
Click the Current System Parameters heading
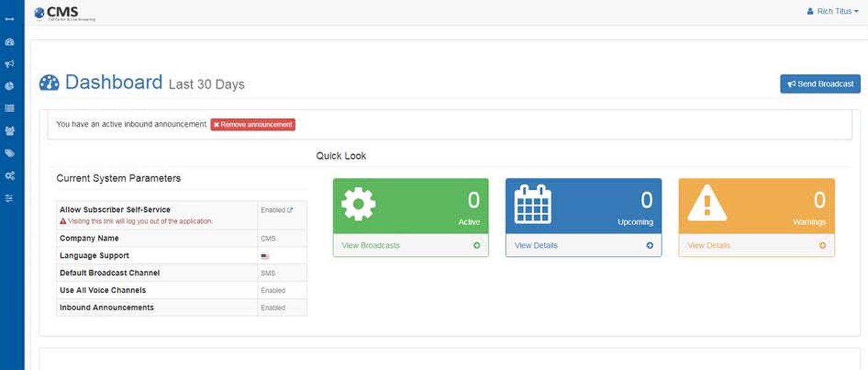click(x=118, y=178)
